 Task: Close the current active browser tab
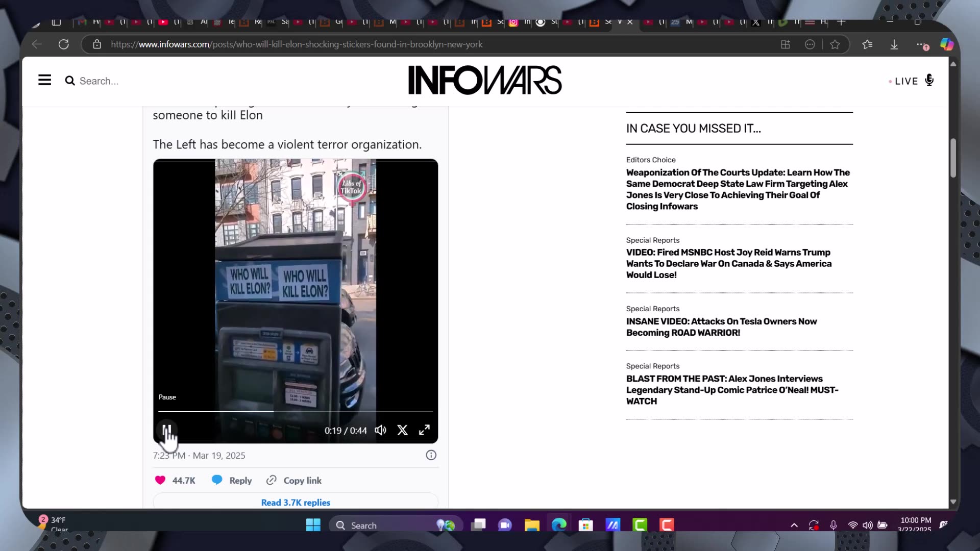pyautogui.click(x=630, y=22)
